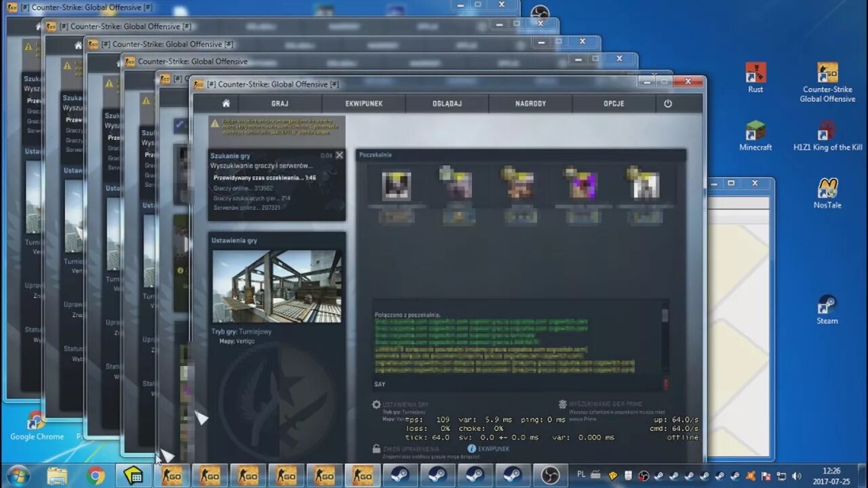Viewport: 868px width, 488px height.
Task: Open Minecraft desktop shortcut
Action: (x=755, y=136)
